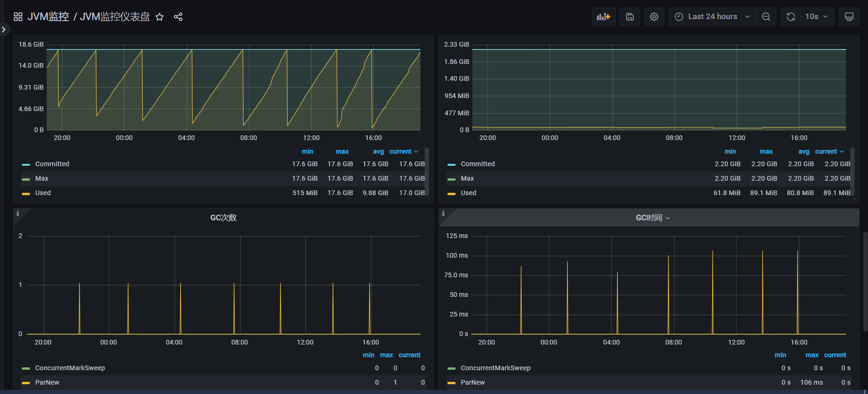Sort GC次数 legend by max
The height and width of the screenshot is (394, 868).
pos(386,355)
